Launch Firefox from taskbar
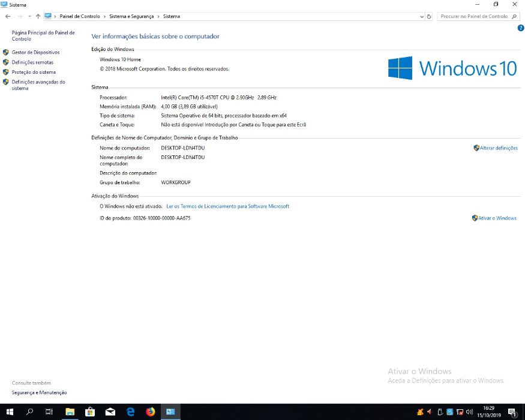This screenshot has height=420, width=525. [151, 412]
